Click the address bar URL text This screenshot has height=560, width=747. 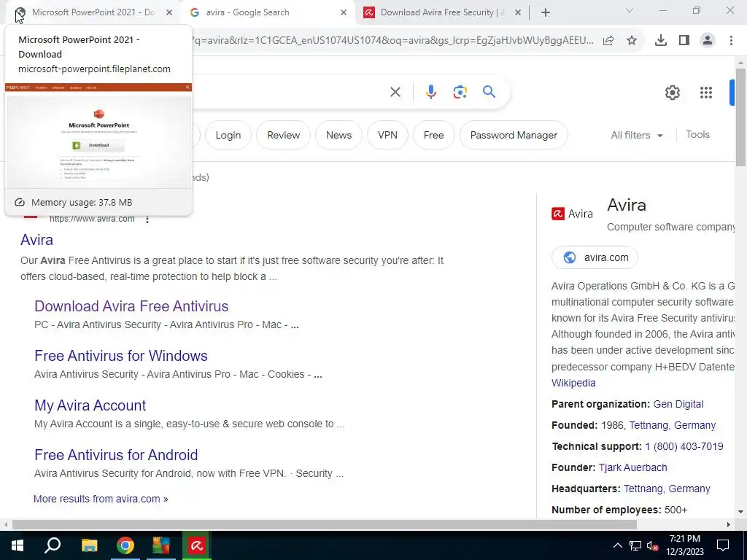tap(392, 41)
